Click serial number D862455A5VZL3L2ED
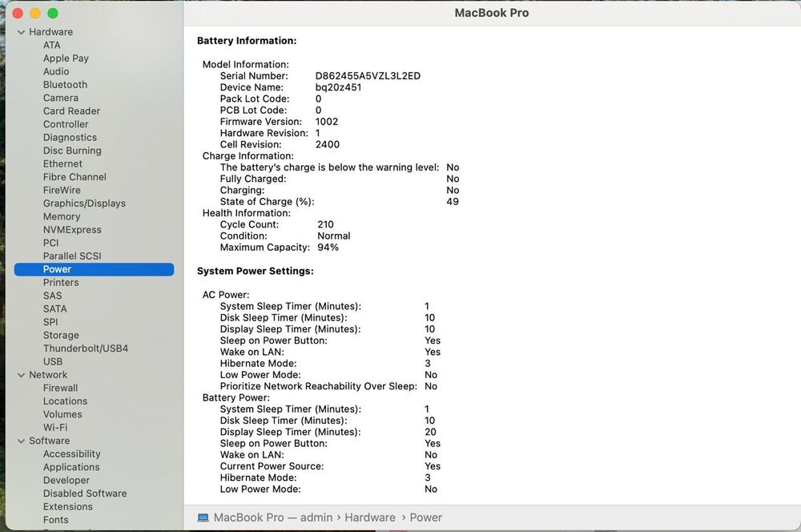The width and height of the screenshot is (801, 532). click(x=368, y=76)
